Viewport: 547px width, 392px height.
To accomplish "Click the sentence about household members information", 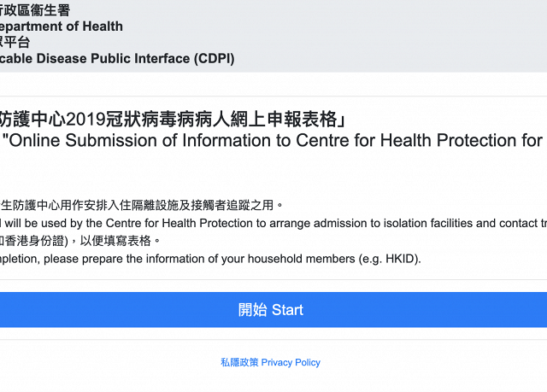I will (210, 259).
